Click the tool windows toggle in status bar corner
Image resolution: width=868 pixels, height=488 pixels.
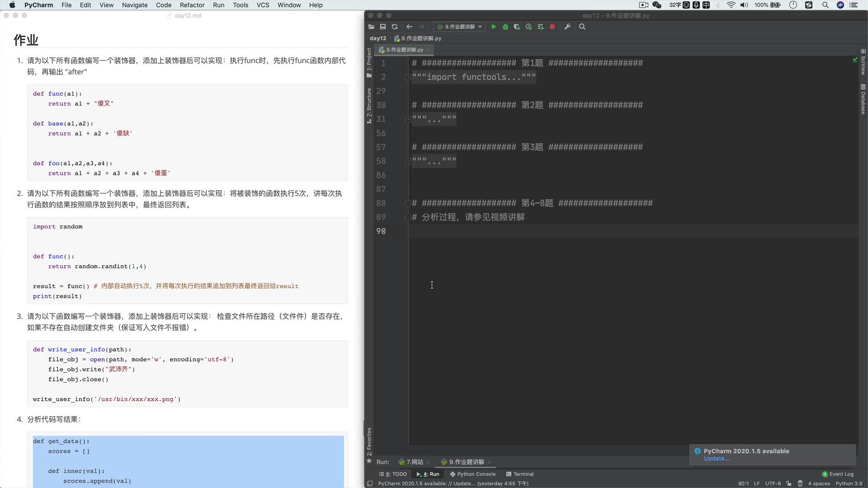(370, 483)
